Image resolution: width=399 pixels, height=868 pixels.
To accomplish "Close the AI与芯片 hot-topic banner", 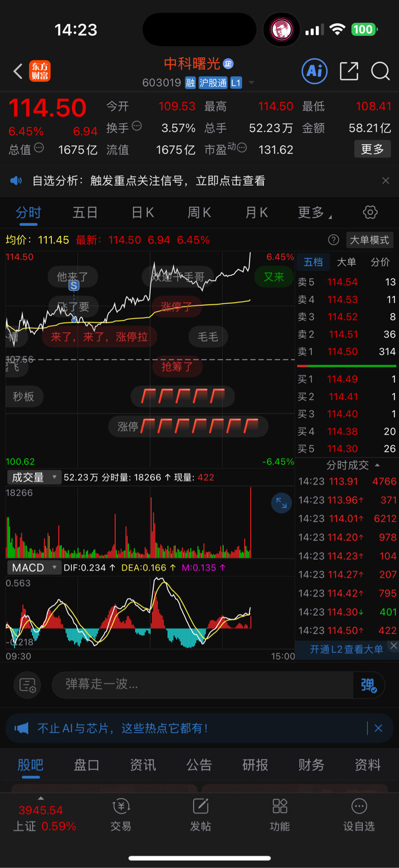I will (x=378, y=728).
